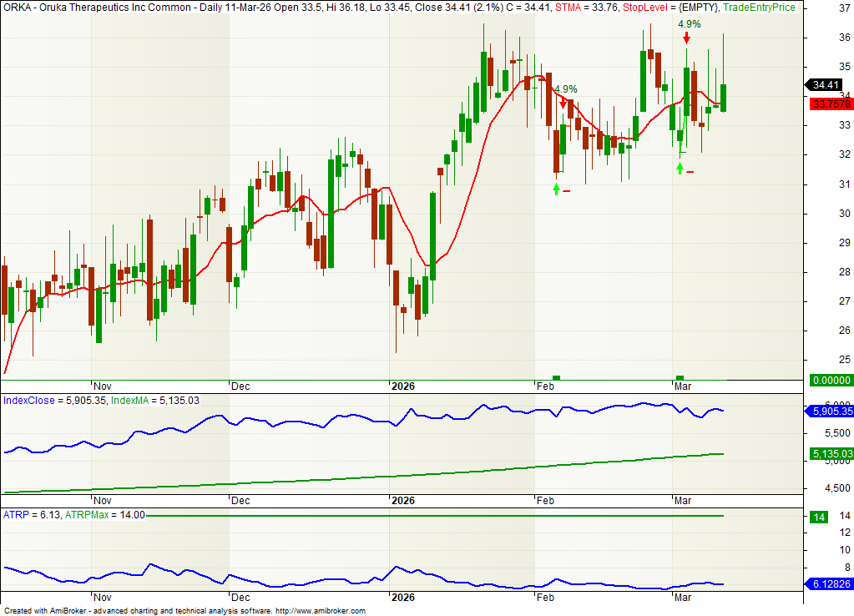The image size is (854, 616).
Task: Click the green buy arrow in early March
Action: (680, 168)
